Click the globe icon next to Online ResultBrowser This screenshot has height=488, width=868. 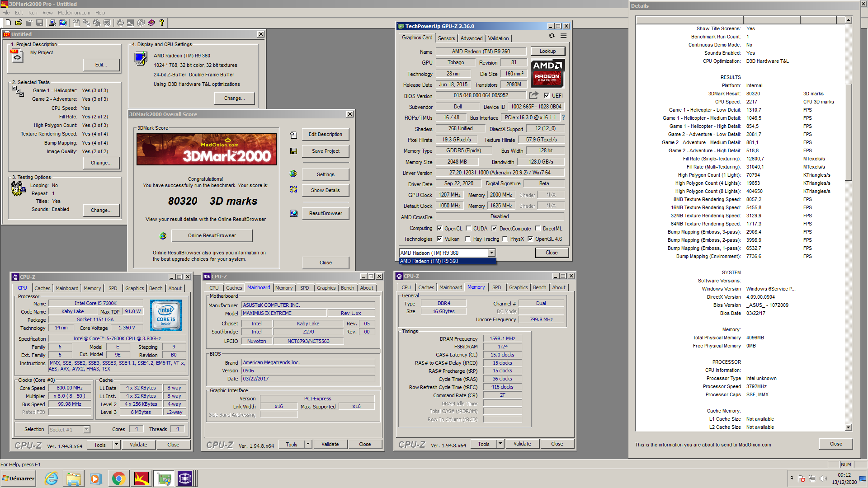[163, 235]
